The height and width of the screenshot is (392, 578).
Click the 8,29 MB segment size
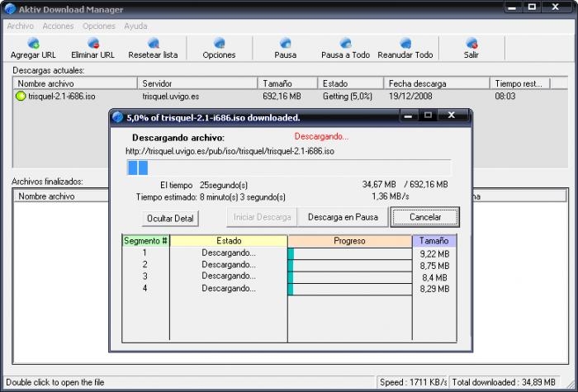click(x=434, y=289)
